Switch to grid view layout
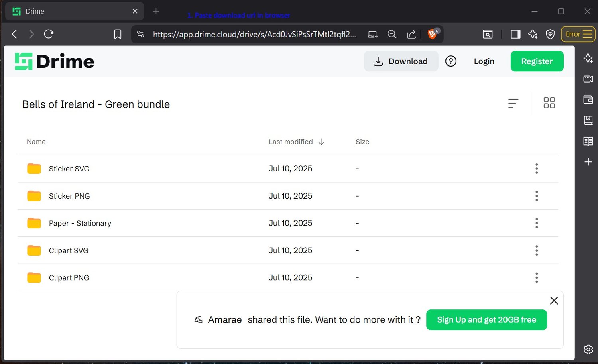The image size is (598, 364). coord(549,103)
